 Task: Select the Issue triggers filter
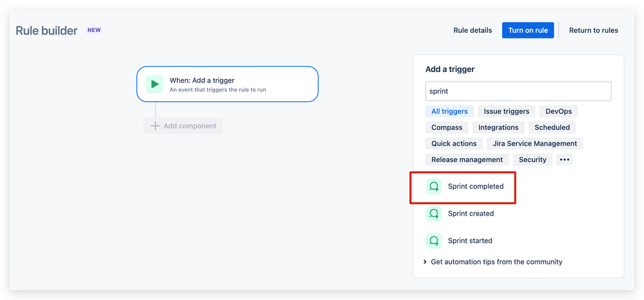[x=507, y=111]
